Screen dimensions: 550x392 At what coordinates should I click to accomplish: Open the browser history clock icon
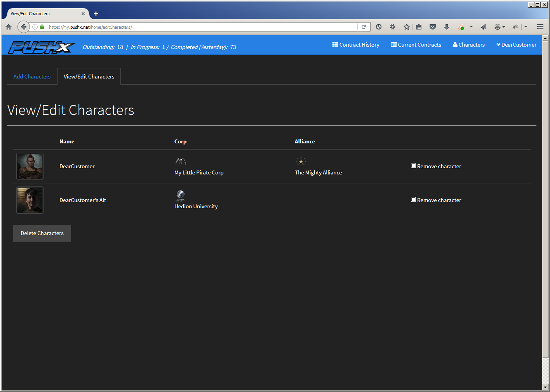[x=379, y=27]
